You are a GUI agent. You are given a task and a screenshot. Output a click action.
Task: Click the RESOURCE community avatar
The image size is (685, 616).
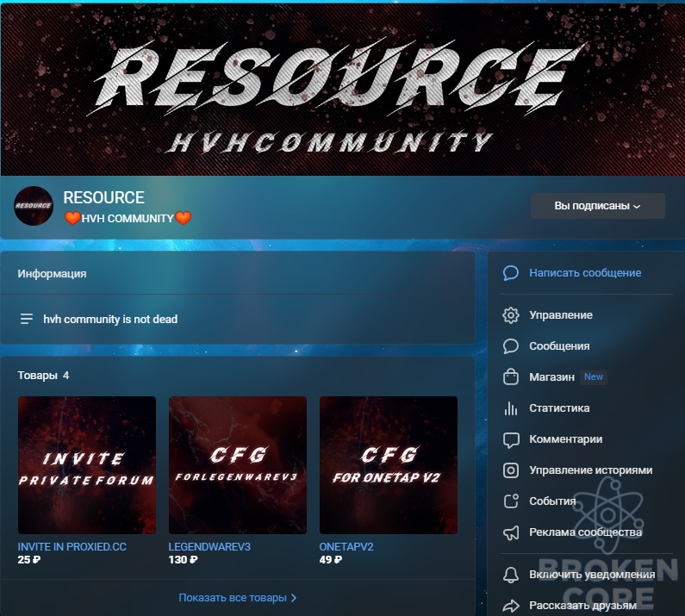tap(34, 206)
